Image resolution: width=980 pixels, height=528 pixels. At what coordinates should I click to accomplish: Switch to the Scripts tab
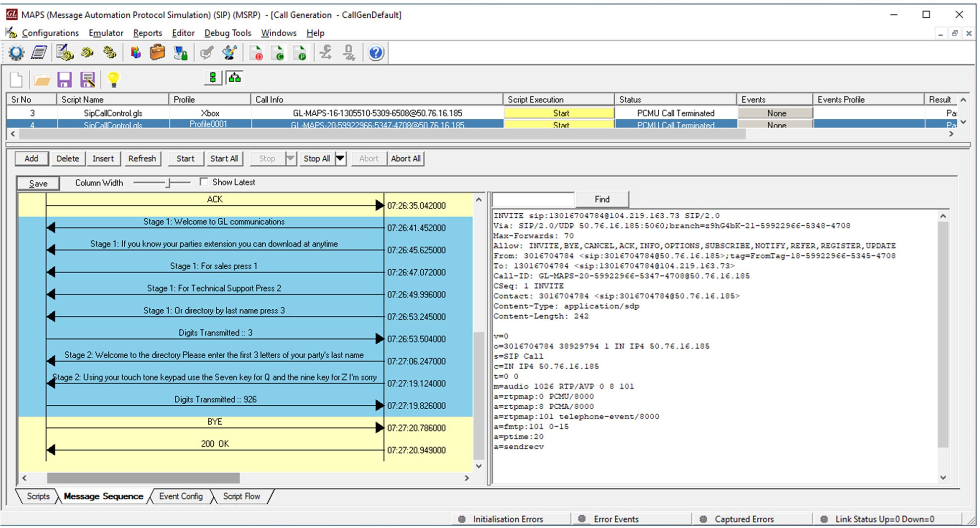38,496
